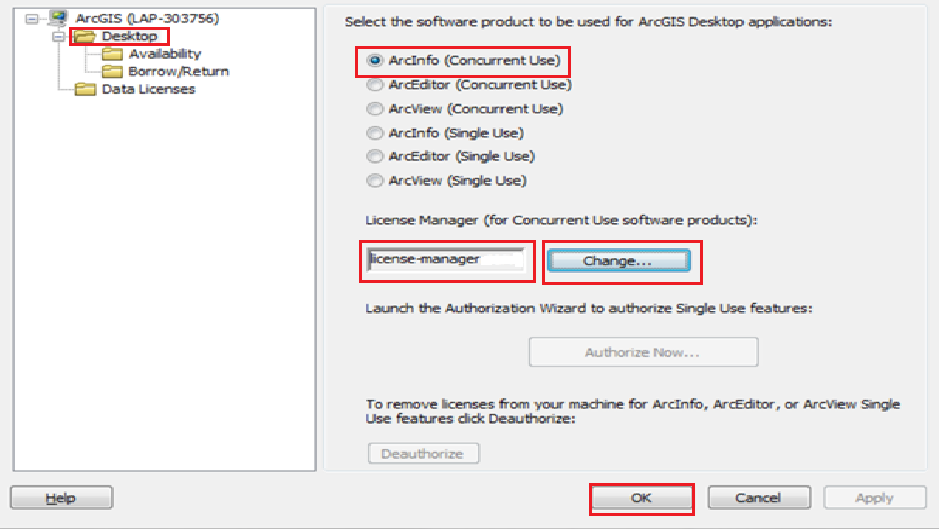Select the ArcView (Single Use) product
The height and width of the screenshot is (529, 939).
point(375,181)
